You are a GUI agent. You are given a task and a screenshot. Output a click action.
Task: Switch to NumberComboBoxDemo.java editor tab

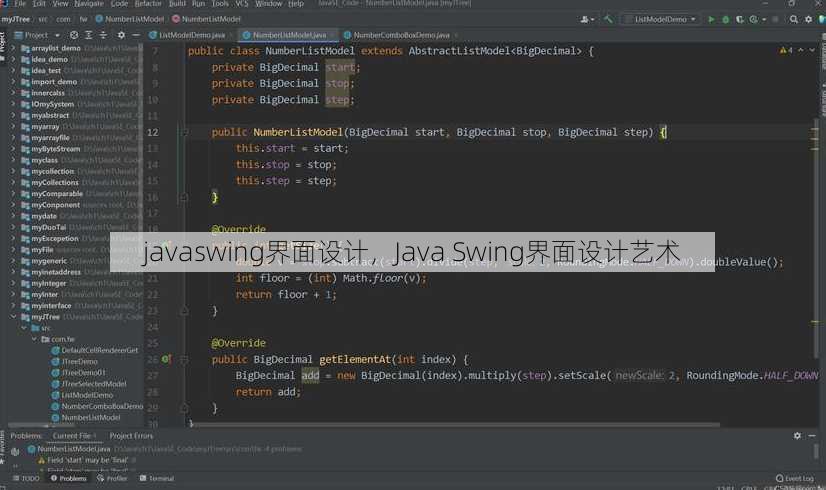click(401, 35)
